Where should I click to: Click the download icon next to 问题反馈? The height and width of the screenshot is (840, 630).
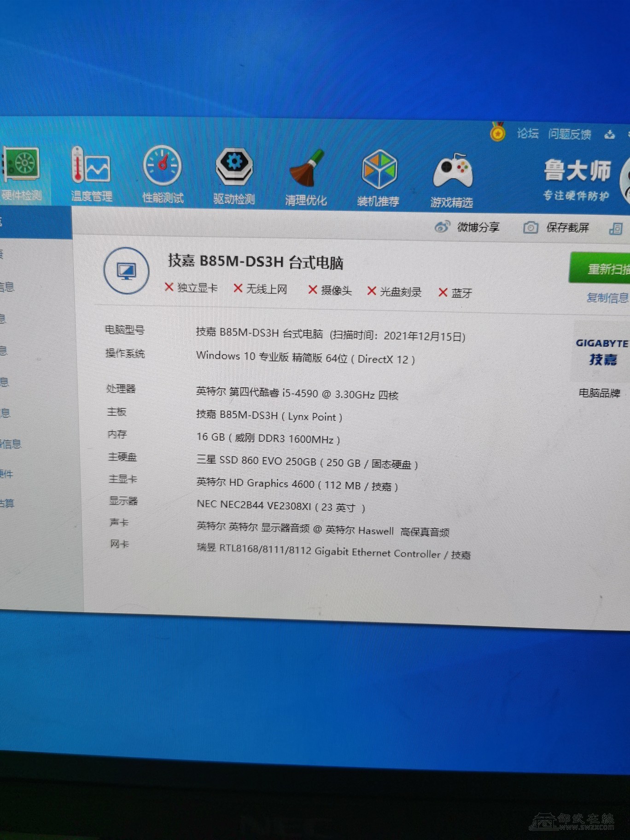click(610, 134)
